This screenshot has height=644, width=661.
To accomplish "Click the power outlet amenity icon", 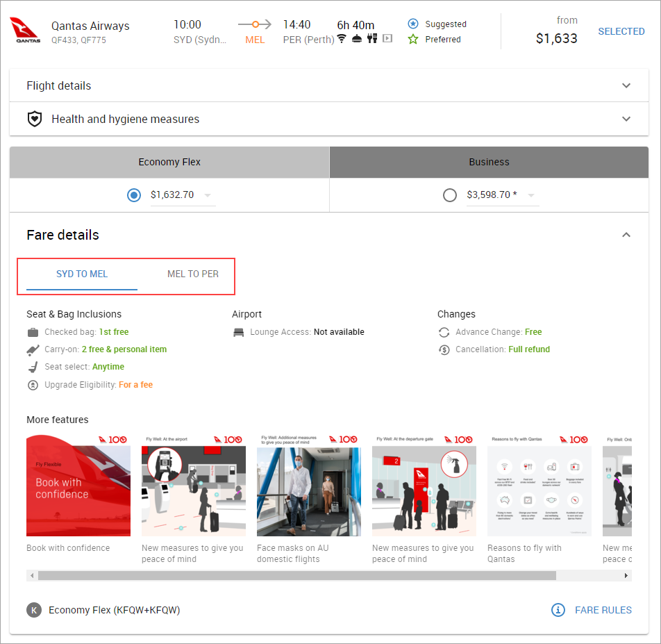I will pos(372,38).
